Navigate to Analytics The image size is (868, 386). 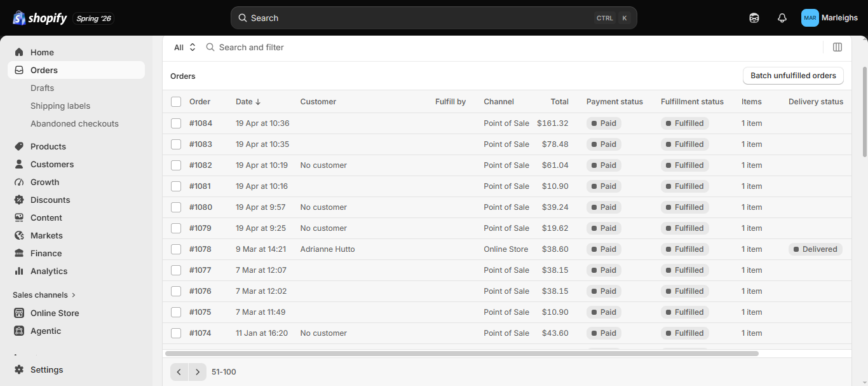point(49,271)
